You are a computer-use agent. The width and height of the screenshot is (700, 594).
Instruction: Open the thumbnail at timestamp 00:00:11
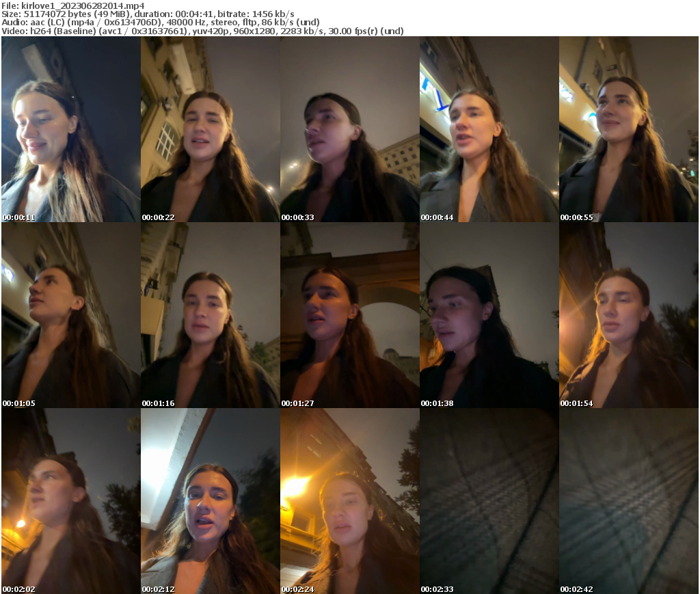pos(68,130)
